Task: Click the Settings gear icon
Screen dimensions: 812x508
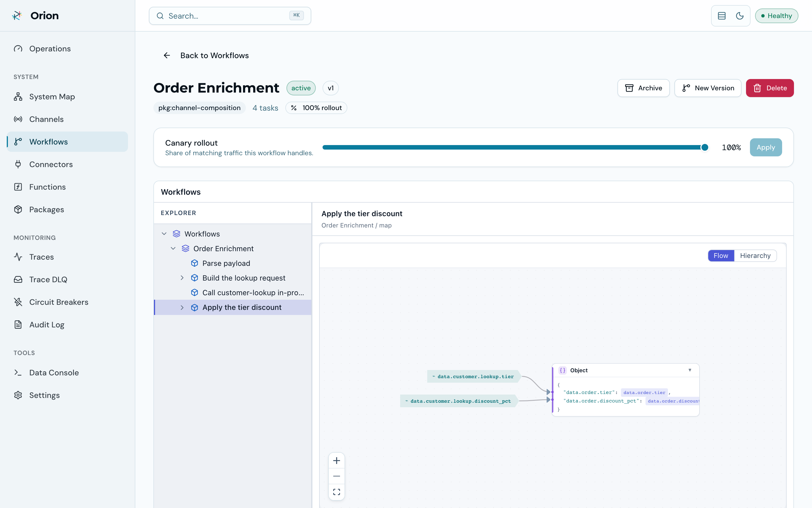Action: 18,395
